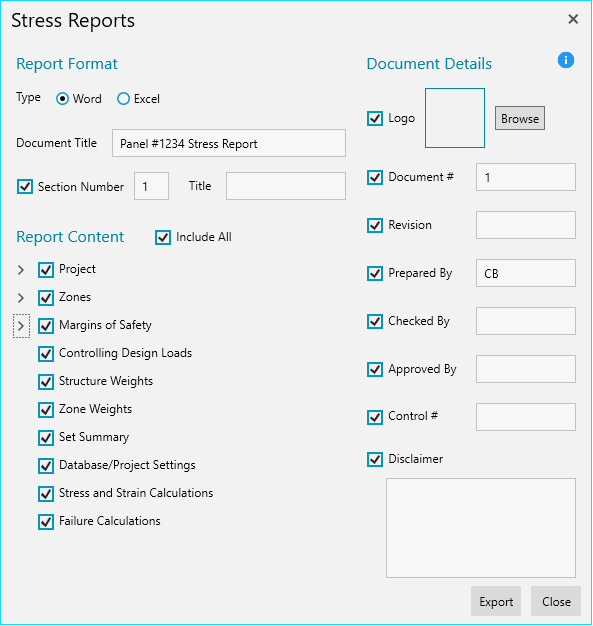Screen dimensions: 593x626
Task: Expand the Zones tree node
Action: (x=21, y=298)
